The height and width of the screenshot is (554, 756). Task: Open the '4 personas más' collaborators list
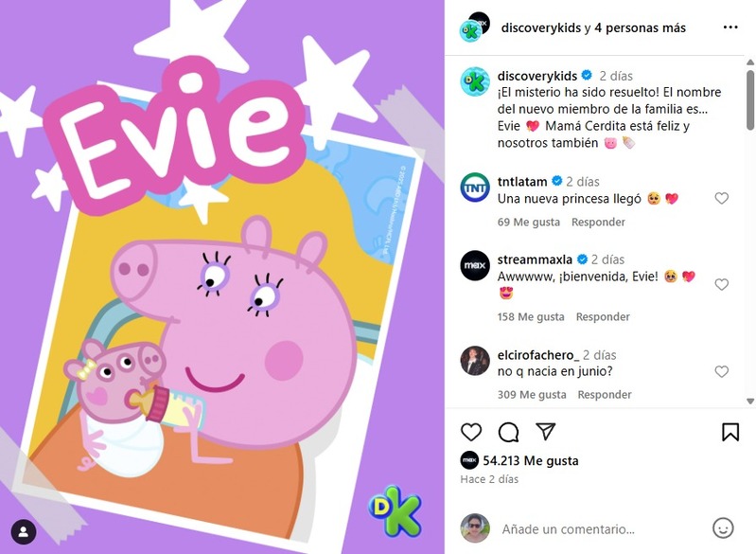point(640,28)
